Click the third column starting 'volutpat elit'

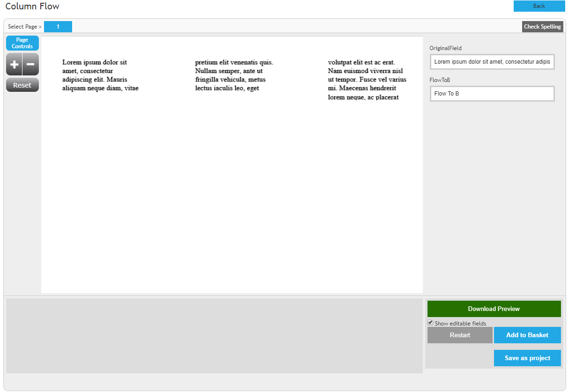pos(367,80)
